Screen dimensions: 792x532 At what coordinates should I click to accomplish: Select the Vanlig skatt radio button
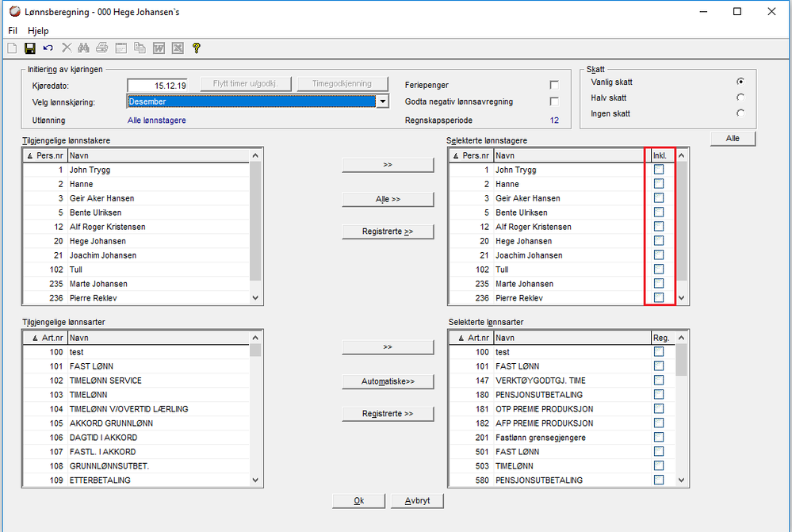click(740, 82)
